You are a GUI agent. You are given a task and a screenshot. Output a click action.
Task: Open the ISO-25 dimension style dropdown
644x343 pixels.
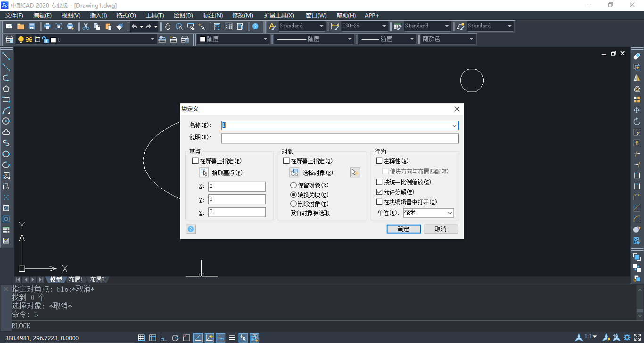[x=384, y=26]
